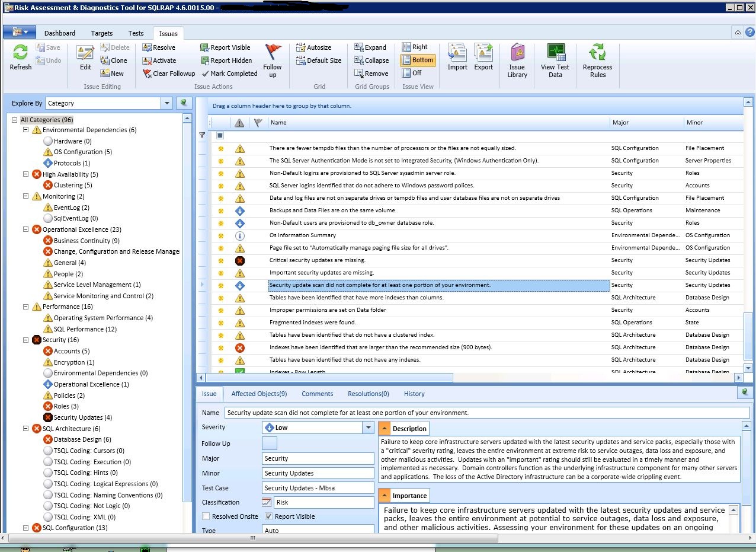Viewport: 756px width, 552px height.
Task: Click the View Test Data icon
Action: [x=555, y=53]
